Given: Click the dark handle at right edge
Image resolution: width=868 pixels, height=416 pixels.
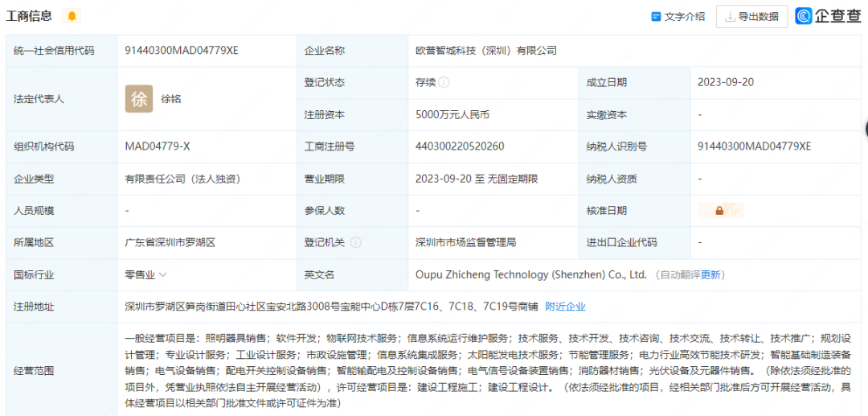Looking at the screenshot, I should (x=866, y=129).
